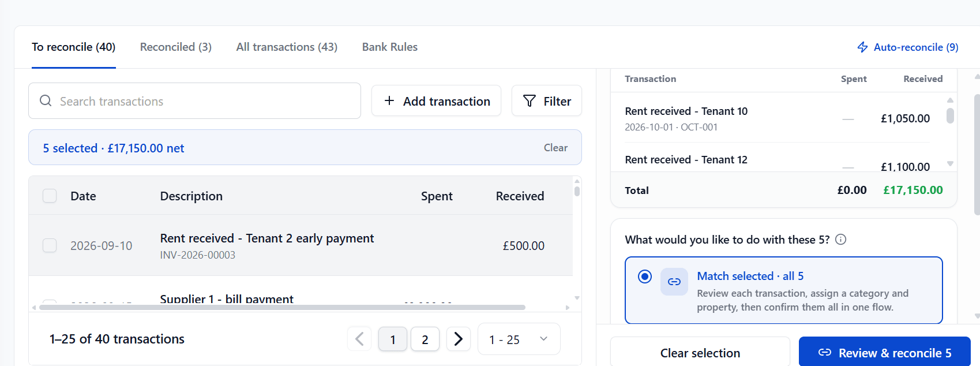Check the Tenant 2 early payment row
The height and width of the screenshot is (366, 980).
50,245
